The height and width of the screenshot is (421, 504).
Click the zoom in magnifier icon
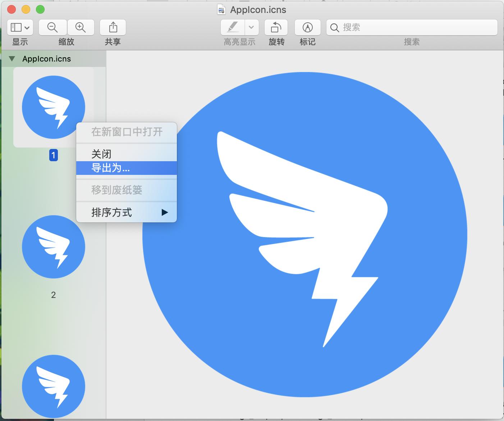coord(81,27)
